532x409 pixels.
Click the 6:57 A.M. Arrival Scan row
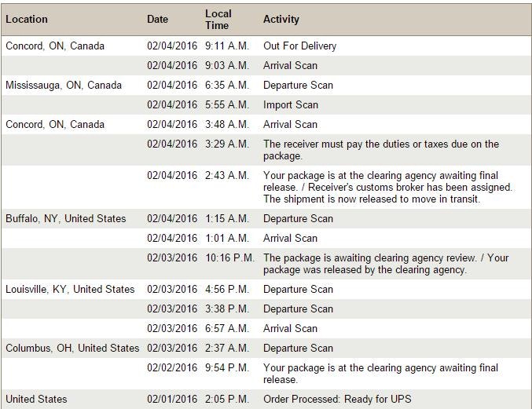click(290, 328)
